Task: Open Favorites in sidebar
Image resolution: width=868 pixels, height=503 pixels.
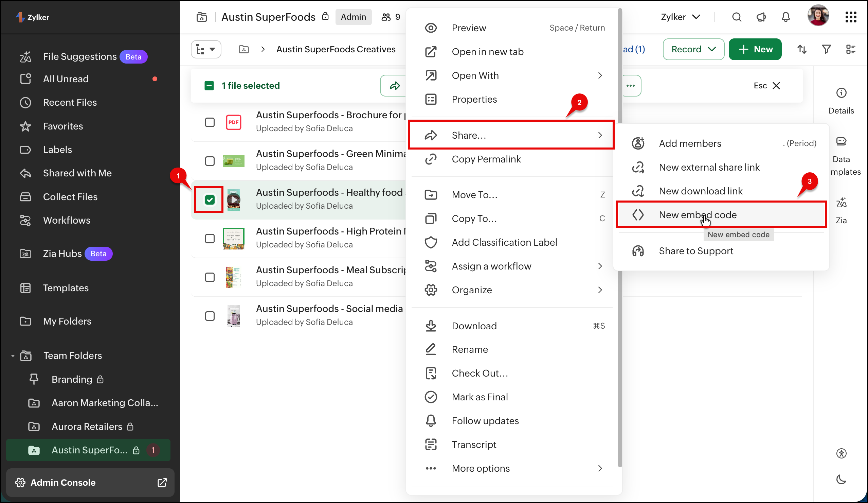Action: (x=63, y=126)
